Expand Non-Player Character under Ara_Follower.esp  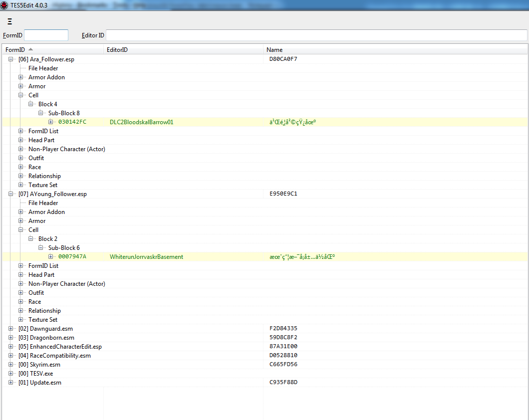tap(20, 149)
